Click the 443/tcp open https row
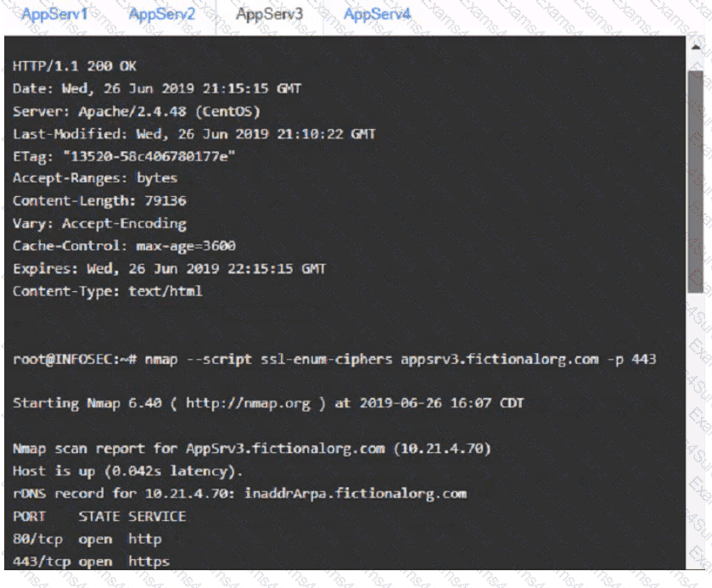The height and width of the screenshot is (588, 712). [x=92, y=562]
